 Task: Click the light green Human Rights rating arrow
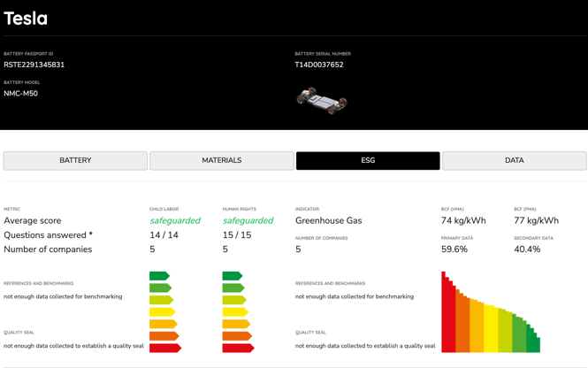coord(233,288)
